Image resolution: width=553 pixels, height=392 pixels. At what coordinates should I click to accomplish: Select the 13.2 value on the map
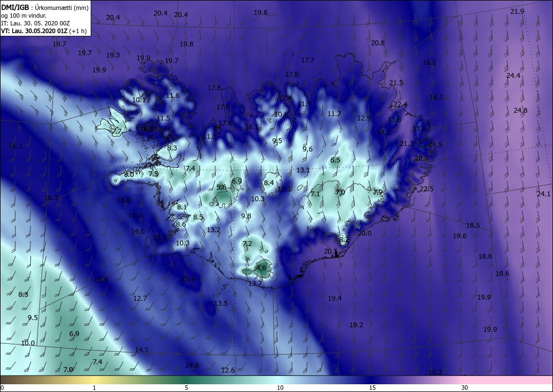pos(213,230)
